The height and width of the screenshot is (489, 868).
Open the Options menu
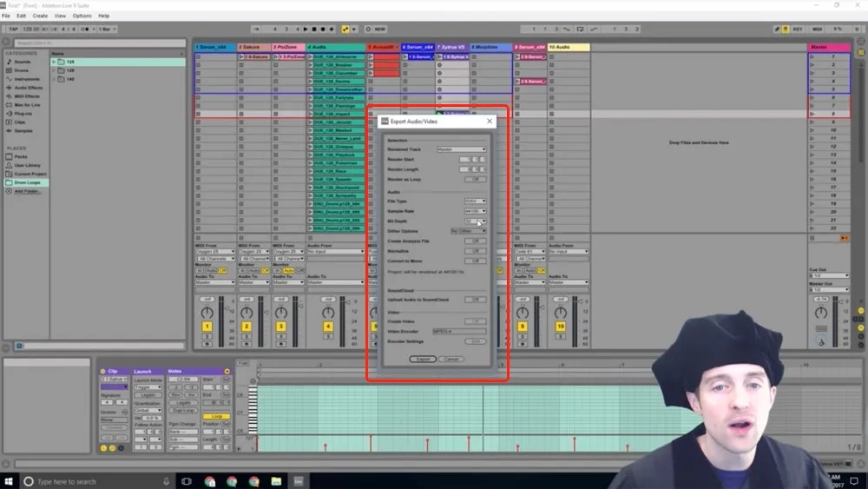[82, 16]
